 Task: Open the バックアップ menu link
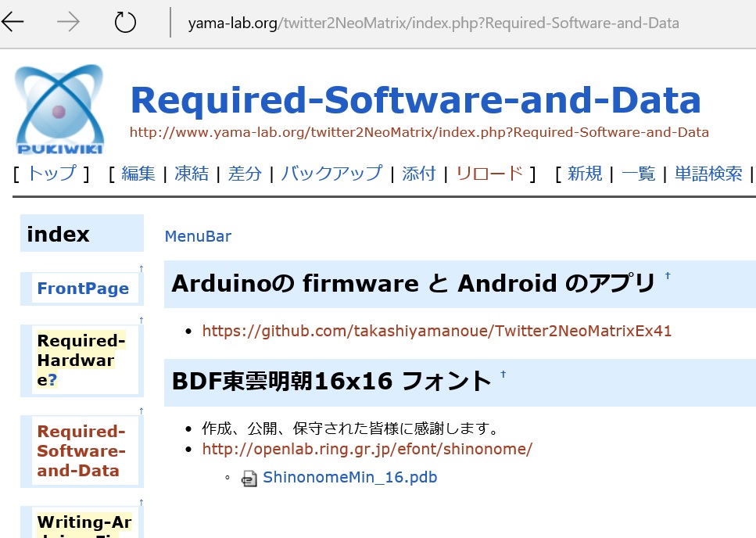coord(331,173)
